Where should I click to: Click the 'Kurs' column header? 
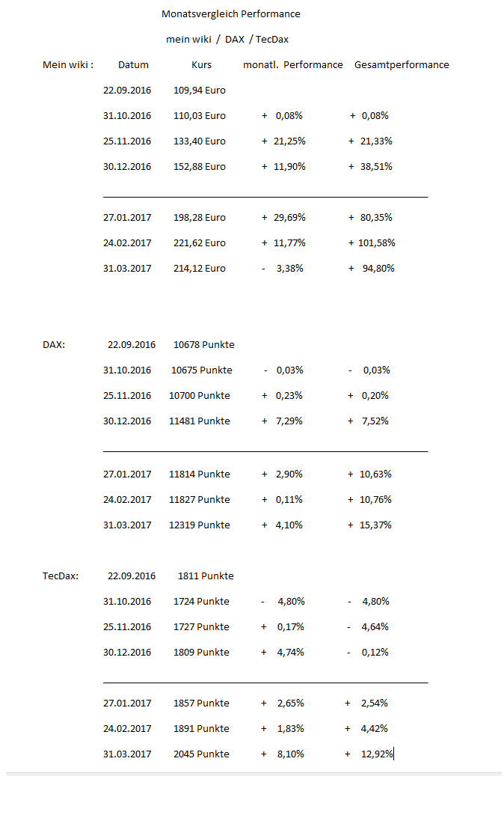[201, 65]
